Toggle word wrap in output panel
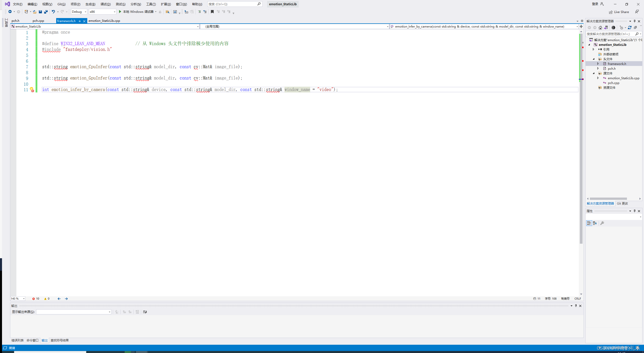The width and height of the screenshot is (644, 353). pyautogui.click(x=145, y=312)
